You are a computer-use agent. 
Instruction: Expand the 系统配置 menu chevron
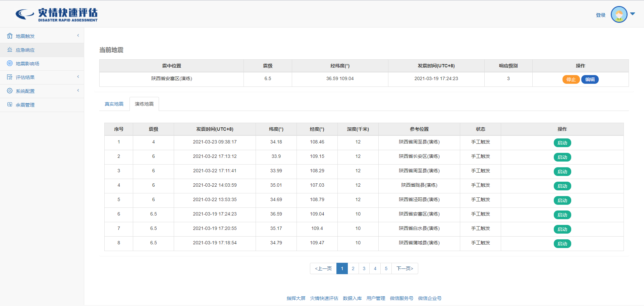78,90
